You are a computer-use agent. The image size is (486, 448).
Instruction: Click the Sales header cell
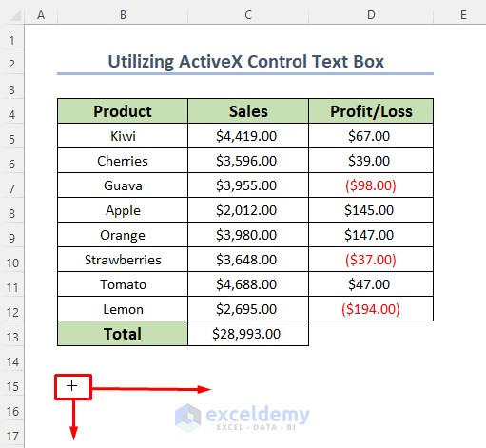(248, 111)
